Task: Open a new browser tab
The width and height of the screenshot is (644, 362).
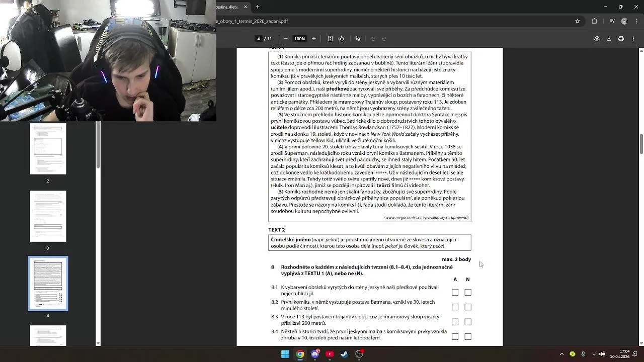Action: [258, 7]
